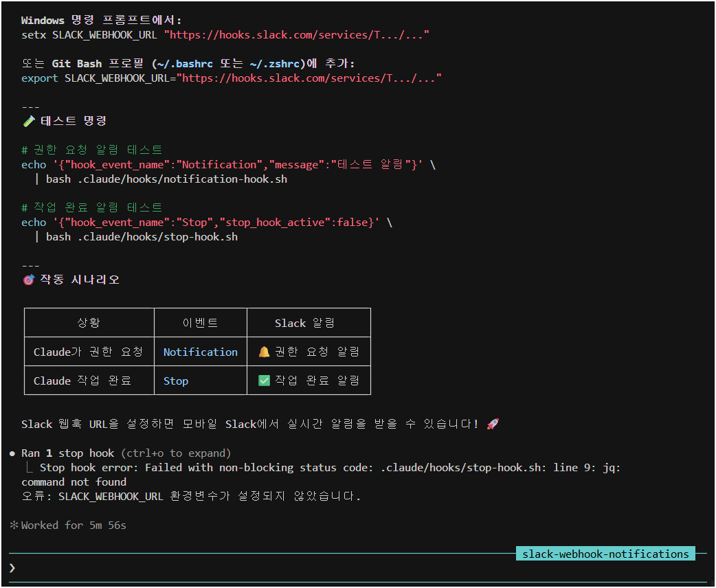The width and height of the screenshot is (716, 588).
Task: Click the Claude 작업 완료 table cell
Action: click(x=89, y=381)
